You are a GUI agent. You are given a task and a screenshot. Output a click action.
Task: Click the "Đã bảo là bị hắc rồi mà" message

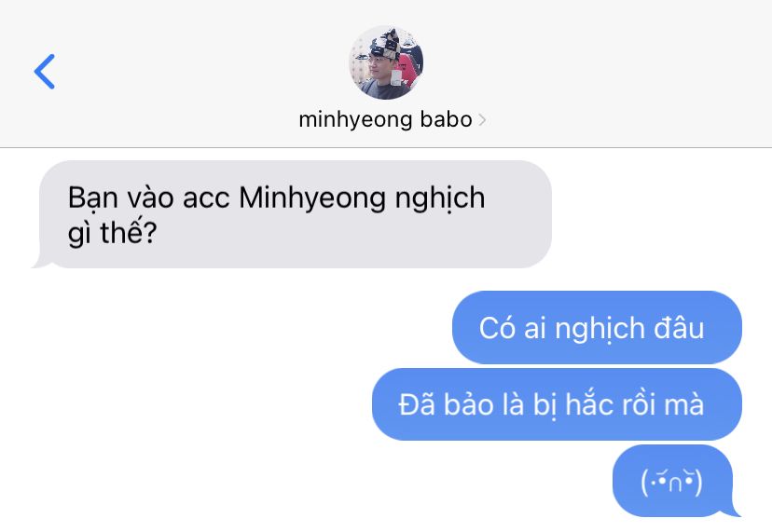tap(557, 404)
